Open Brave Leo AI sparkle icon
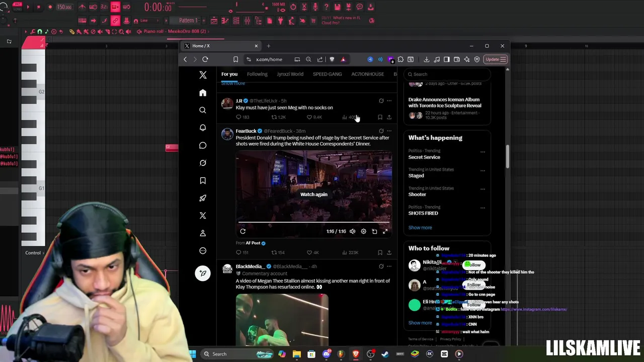Screen dimensions: 644x362 466,59
